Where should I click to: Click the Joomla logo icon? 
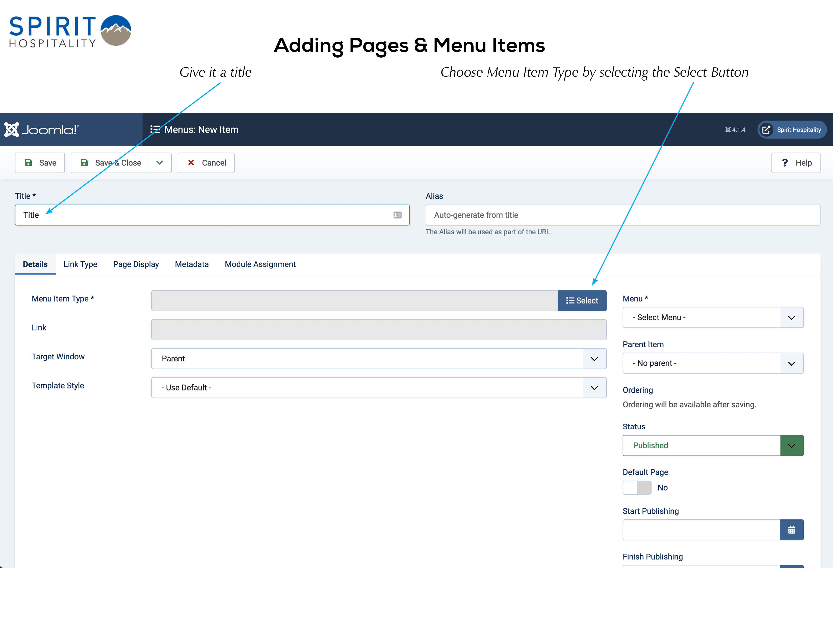[11, 130]
